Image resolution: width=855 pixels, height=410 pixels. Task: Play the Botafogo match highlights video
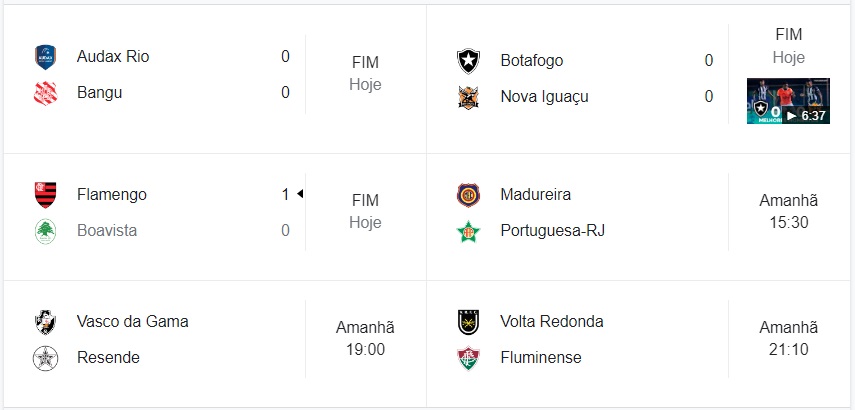(x=788, y=101)
